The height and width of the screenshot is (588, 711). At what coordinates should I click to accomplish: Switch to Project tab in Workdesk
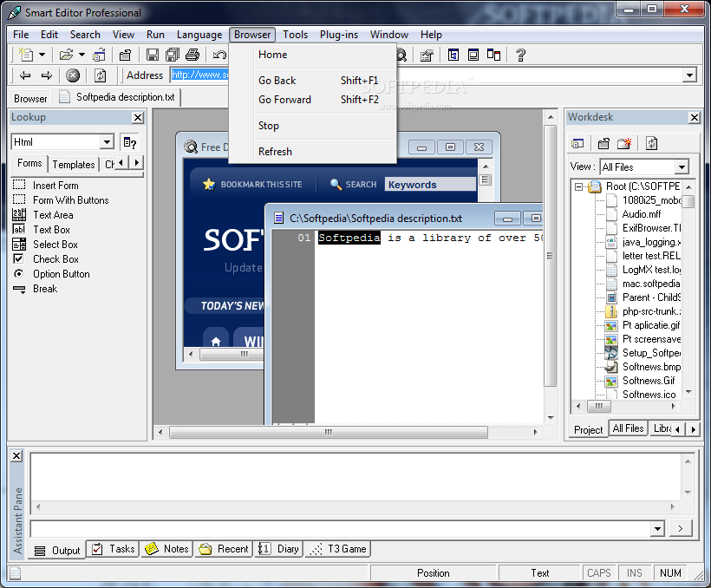588,429
